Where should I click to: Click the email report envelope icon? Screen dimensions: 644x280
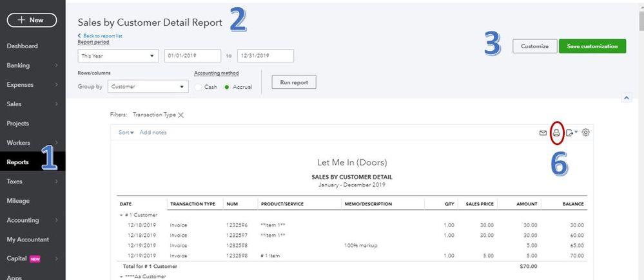click(x=543, y=133)
